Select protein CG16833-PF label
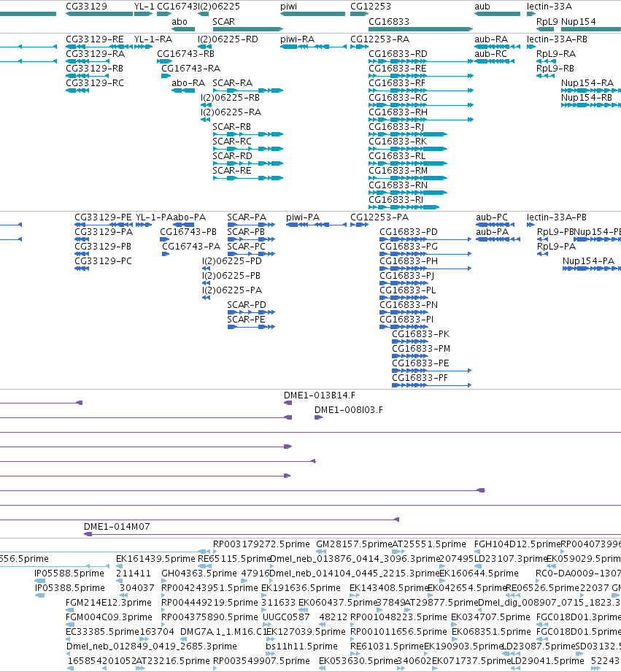The height and width of the screenshot is (672, 621). (x=420, y=377)
